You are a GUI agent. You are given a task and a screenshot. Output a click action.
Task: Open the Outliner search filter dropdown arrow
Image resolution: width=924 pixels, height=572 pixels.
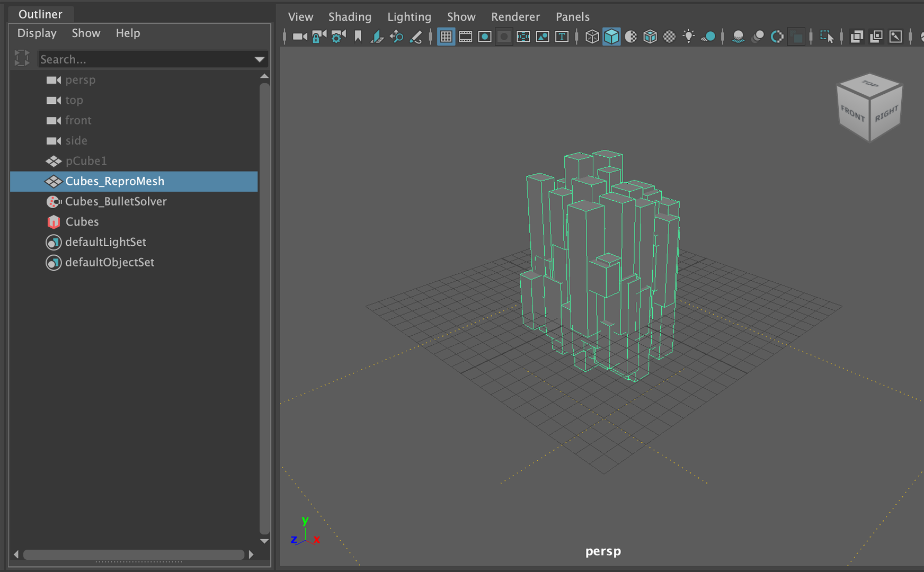[259, 59]
